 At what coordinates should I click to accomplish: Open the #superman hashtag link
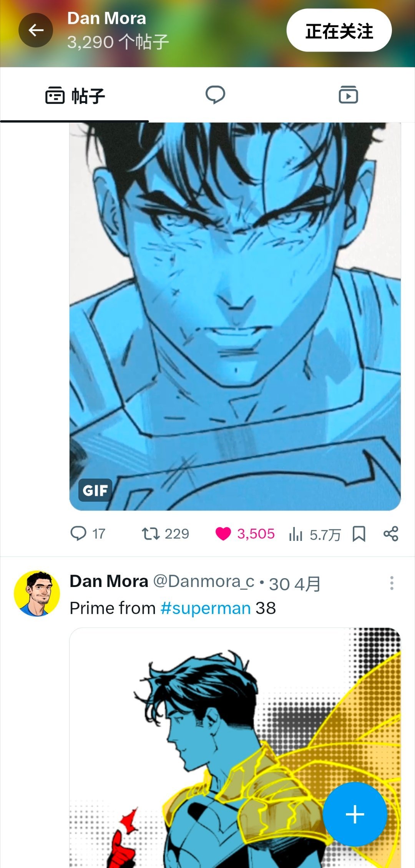(206, 608)
